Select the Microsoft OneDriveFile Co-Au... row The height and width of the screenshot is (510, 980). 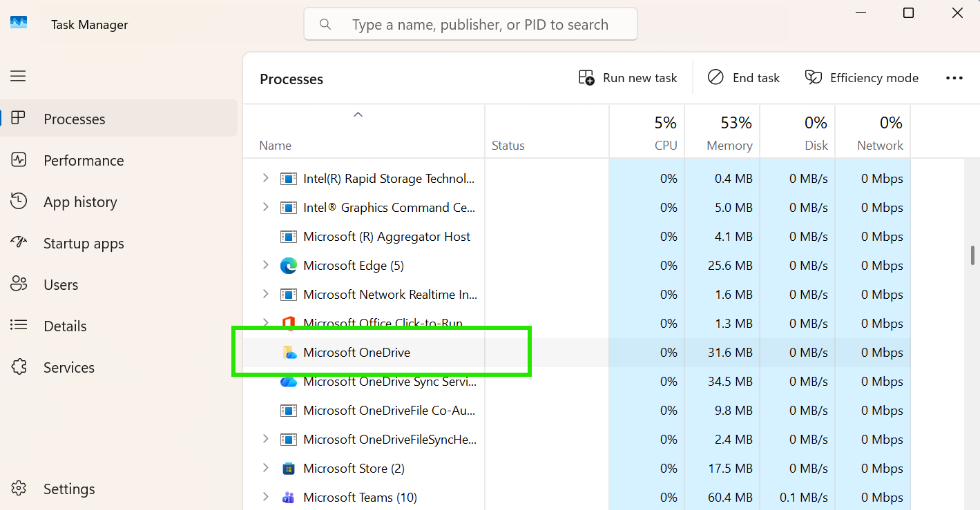click(x=577, y=411)
